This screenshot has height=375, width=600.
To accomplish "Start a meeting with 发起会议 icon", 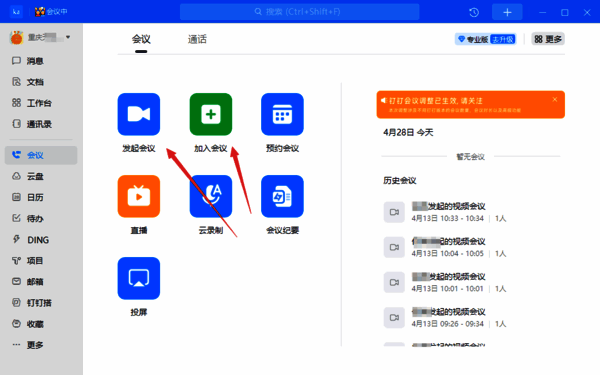I will (139, 114).
